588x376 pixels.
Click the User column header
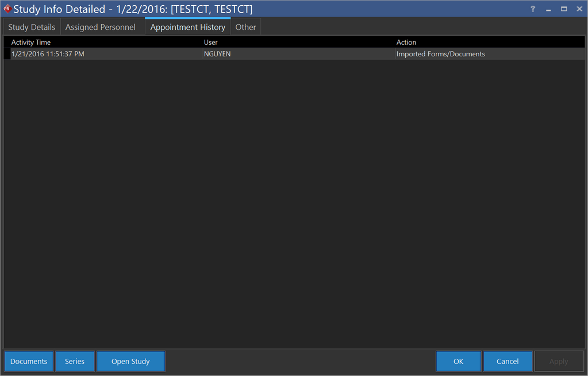[x=210, y=42]
